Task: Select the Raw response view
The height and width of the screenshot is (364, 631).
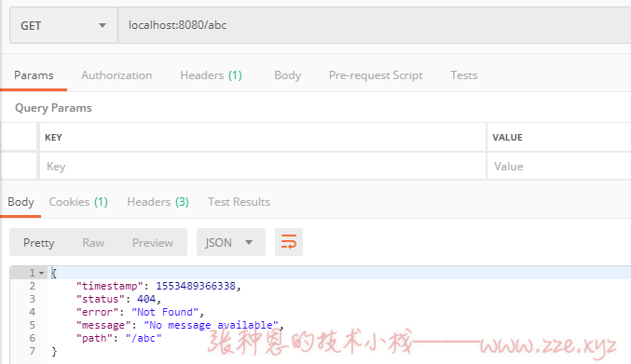Action: click(93, 243)
